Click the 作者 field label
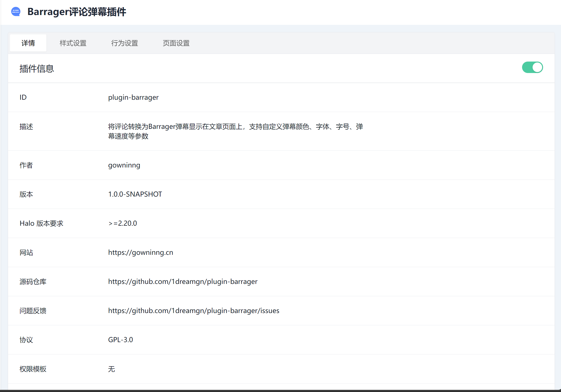The image size is (561, 392). point(26,165)
